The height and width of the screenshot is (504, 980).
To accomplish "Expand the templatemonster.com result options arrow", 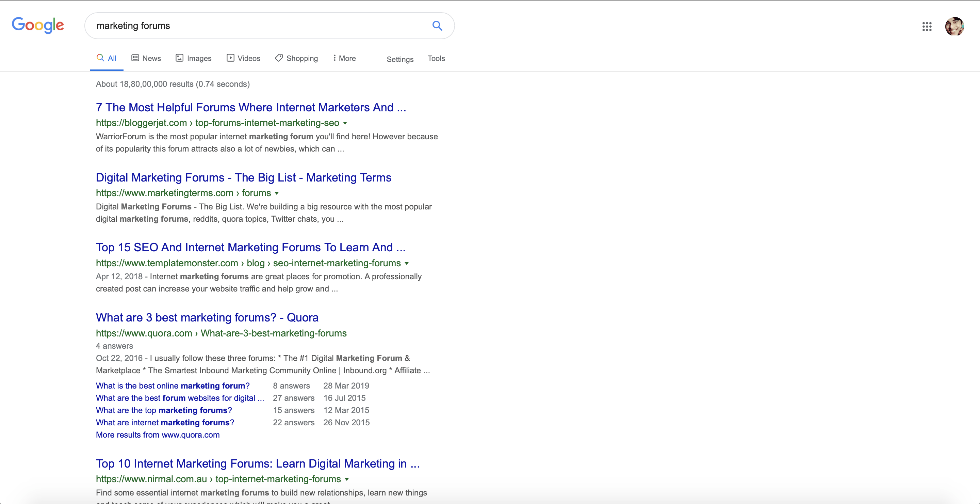I will pos(407,264).
